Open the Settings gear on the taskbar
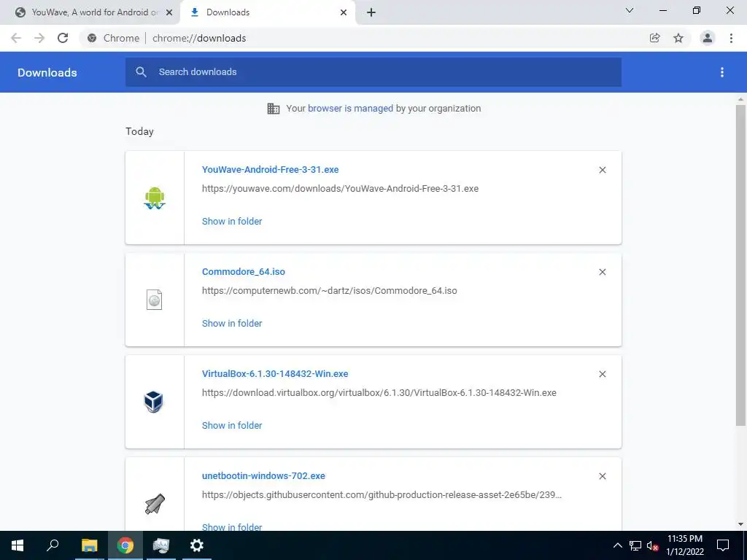This screenshot has height=560, width=747. [x=197, y=545]
